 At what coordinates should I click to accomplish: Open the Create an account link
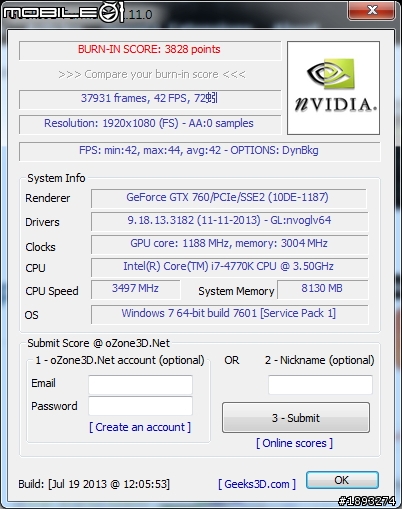click(140, 427)
